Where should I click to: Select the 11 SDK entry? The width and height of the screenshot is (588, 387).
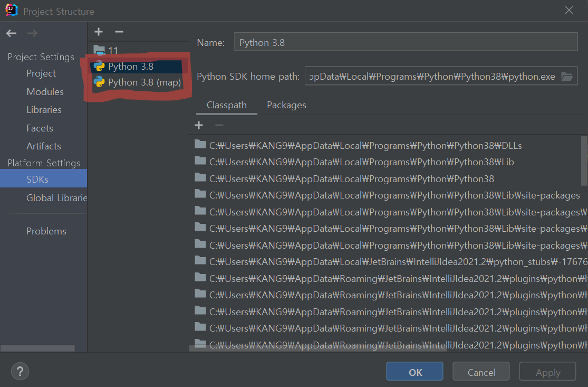coord(138,50)
